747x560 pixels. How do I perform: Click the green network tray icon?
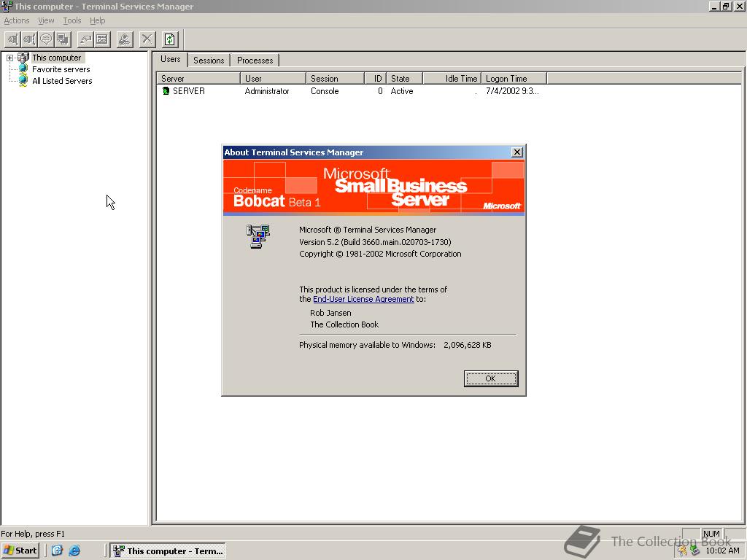point(695,551)
